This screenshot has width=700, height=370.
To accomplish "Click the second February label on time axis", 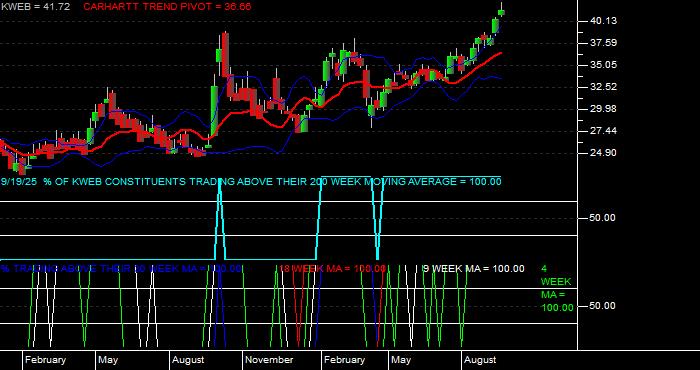I will click(345, 360).
